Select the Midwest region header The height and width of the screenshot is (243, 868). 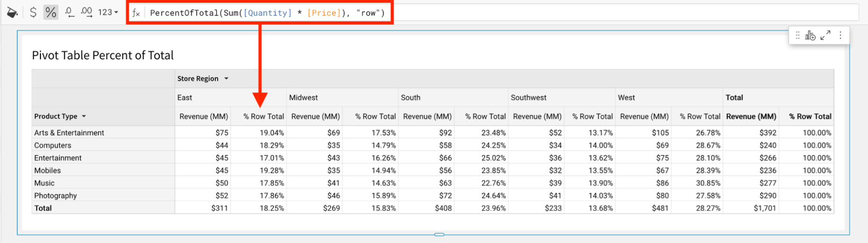coord(304,98)
